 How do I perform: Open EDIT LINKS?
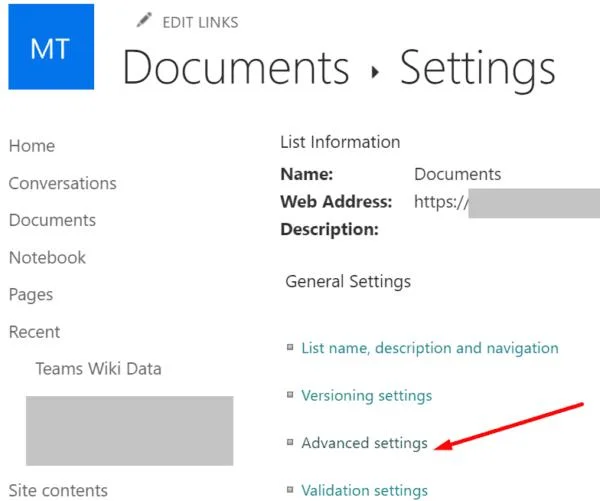[200, 23]
